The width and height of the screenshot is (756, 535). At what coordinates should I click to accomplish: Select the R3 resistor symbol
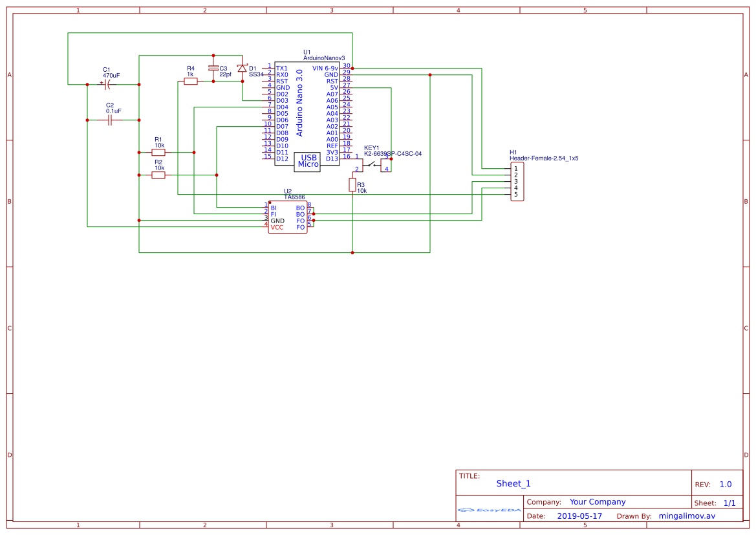point(352,185)
